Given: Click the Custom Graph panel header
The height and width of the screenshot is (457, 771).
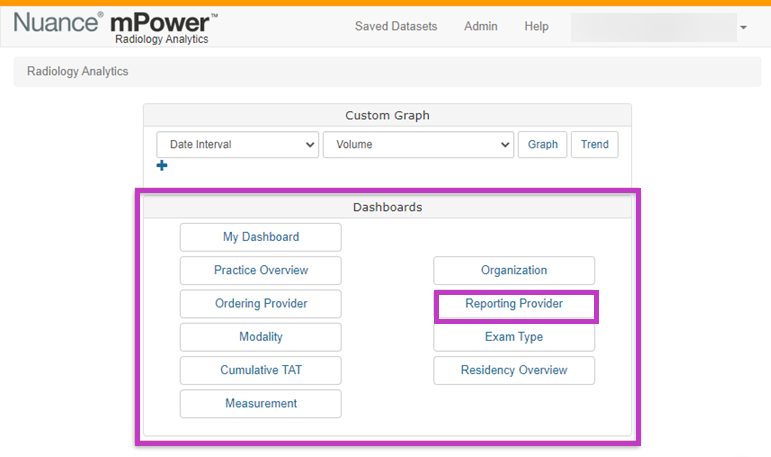Looking at the screenshot, I should [387, 115].
